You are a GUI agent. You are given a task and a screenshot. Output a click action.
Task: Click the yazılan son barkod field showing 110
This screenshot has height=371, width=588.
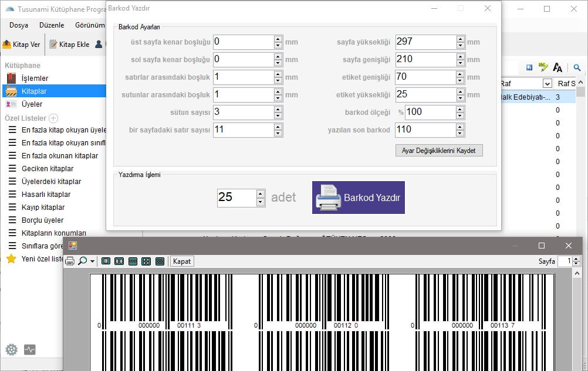coord(426,130)
